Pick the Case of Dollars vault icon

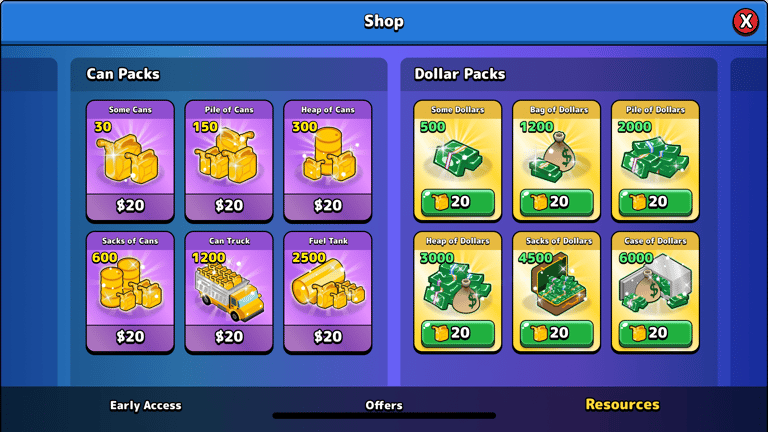click(x=655, y=283)
